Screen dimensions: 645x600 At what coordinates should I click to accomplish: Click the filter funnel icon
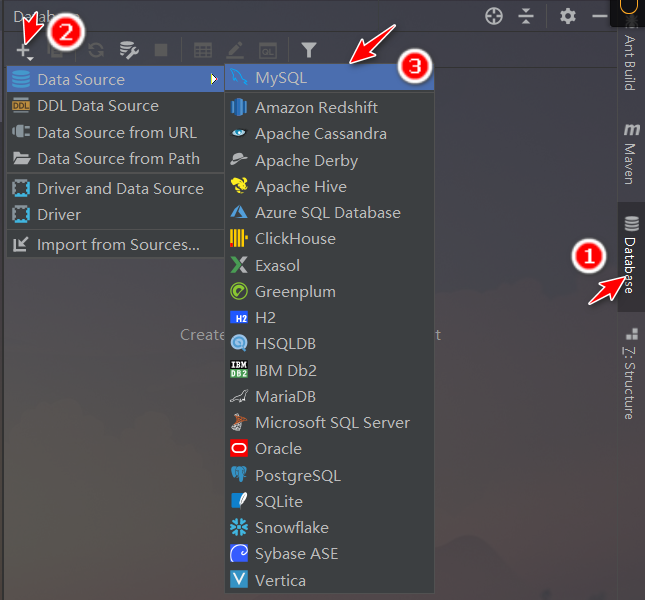309,50
